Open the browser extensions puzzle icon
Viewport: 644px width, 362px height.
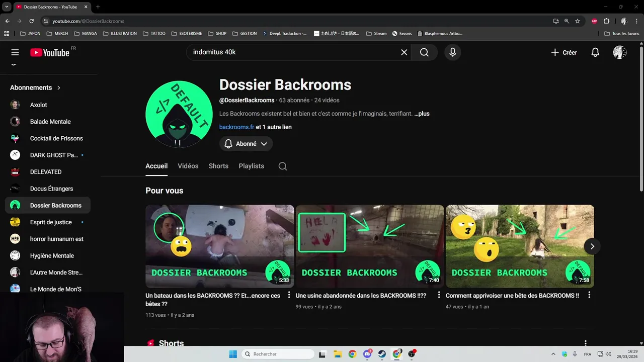point(606,21)
